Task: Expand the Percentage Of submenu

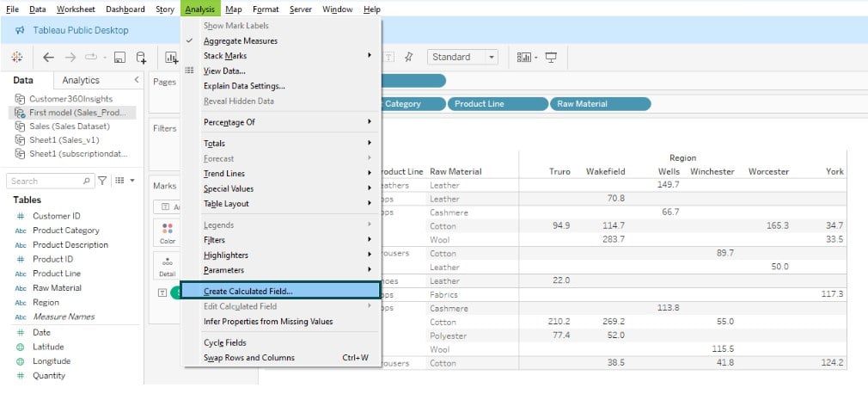Action: (281, 122)
